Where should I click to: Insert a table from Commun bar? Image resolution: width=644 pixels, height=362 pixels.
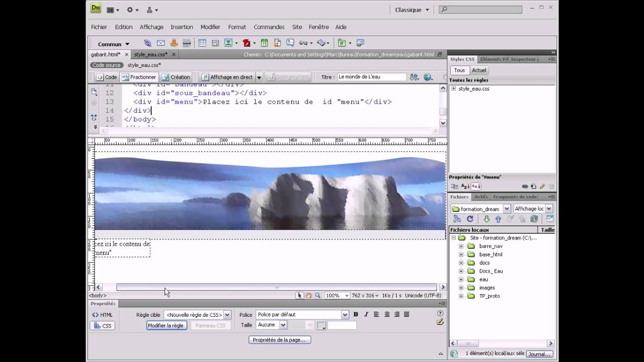[202, 43]
